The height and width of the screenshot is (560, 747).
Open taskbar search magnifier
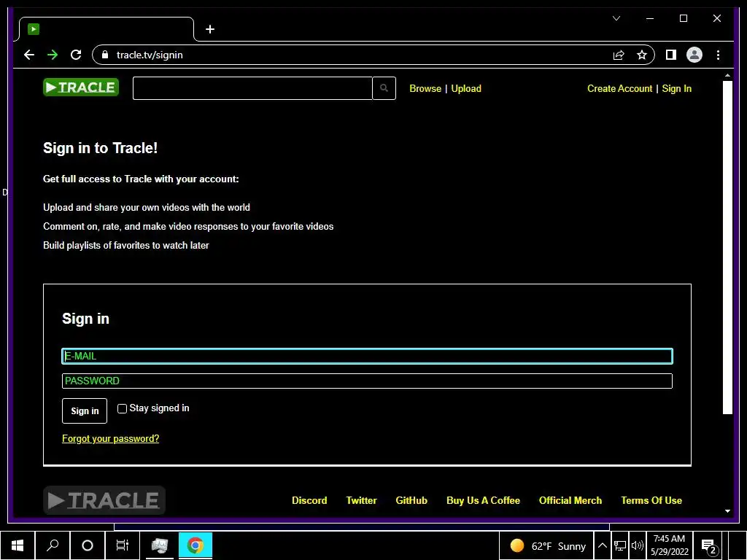click(x=53, y=545)
